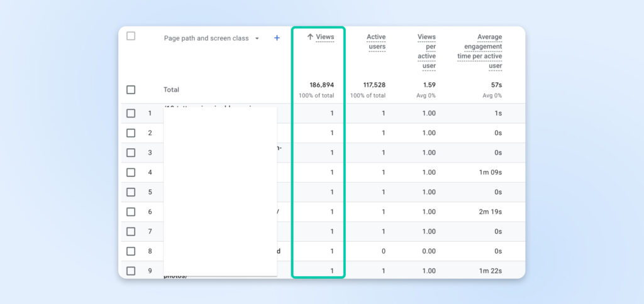This screenshot has height=304, width=644.
Task: Check the checkbox for row 2
Action: point(131,133)
